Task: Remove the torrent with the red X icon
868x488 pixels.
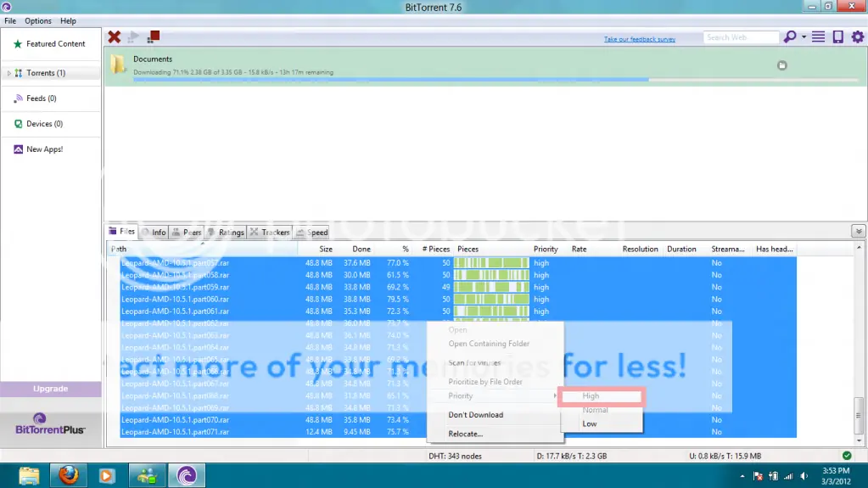Action: coord(114,37)
